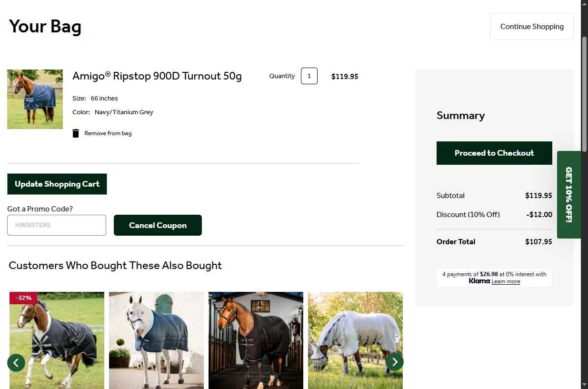
Task: Click the Continue Shopping button
Action: pos(532,27)
